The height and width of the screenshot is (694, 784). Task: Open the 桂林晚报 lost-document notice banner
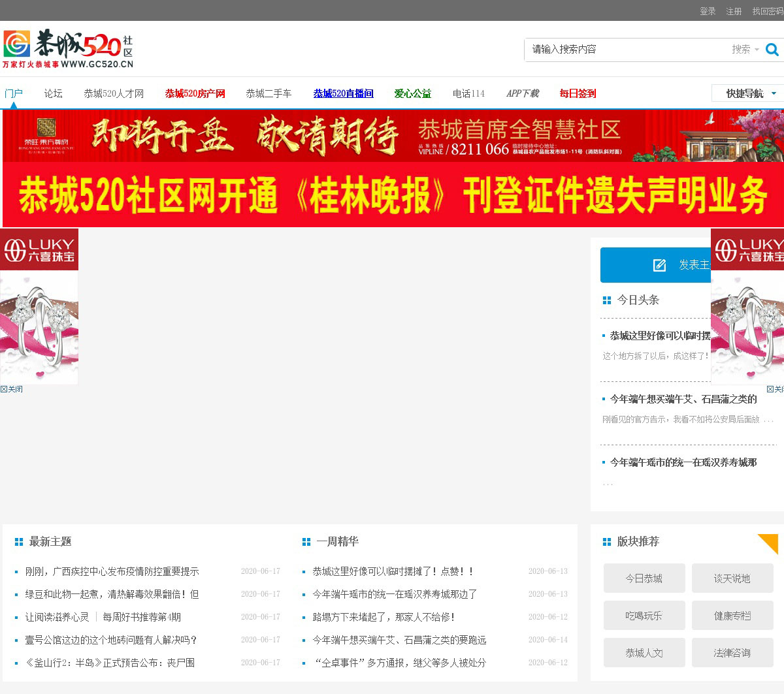click(392, 195)
